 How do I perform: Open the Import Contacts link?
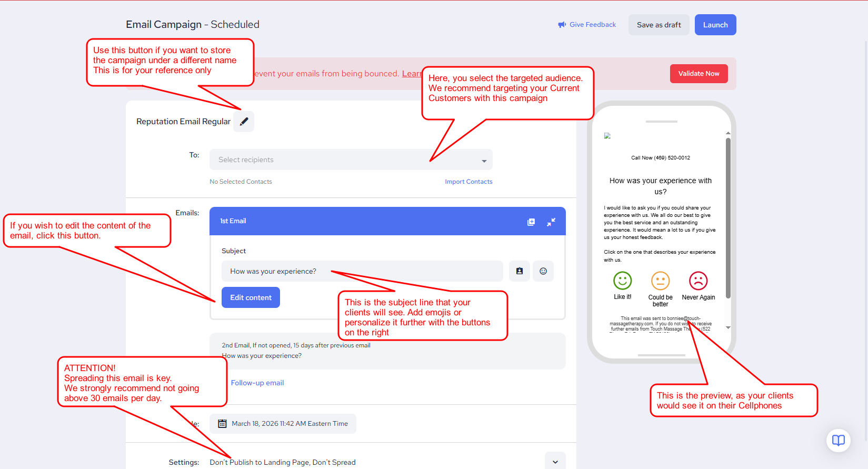pos(468,182)
